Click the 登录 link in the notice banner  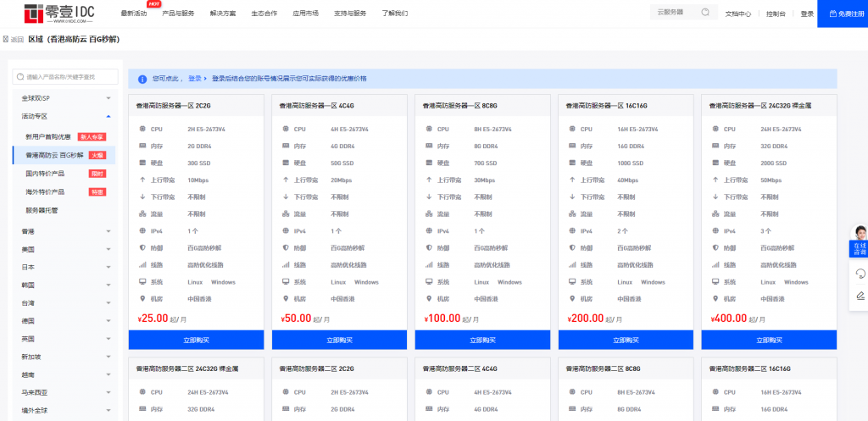pos(195,79)
